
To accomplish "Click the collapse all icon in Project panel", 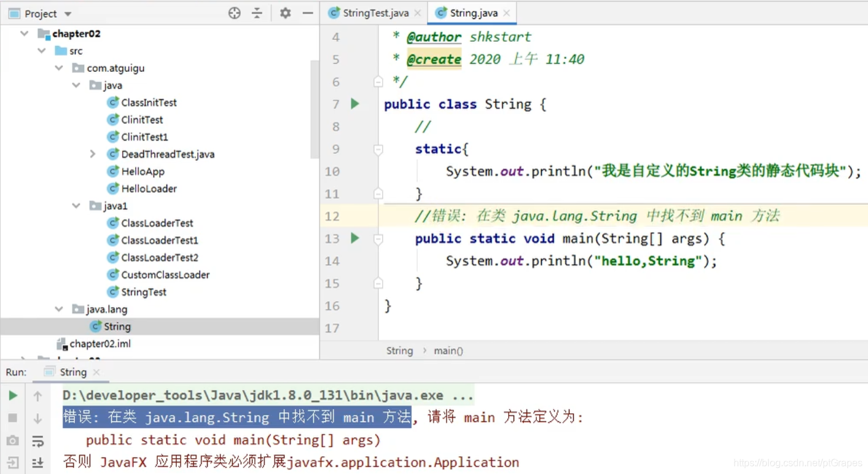I will coord(257,13).
